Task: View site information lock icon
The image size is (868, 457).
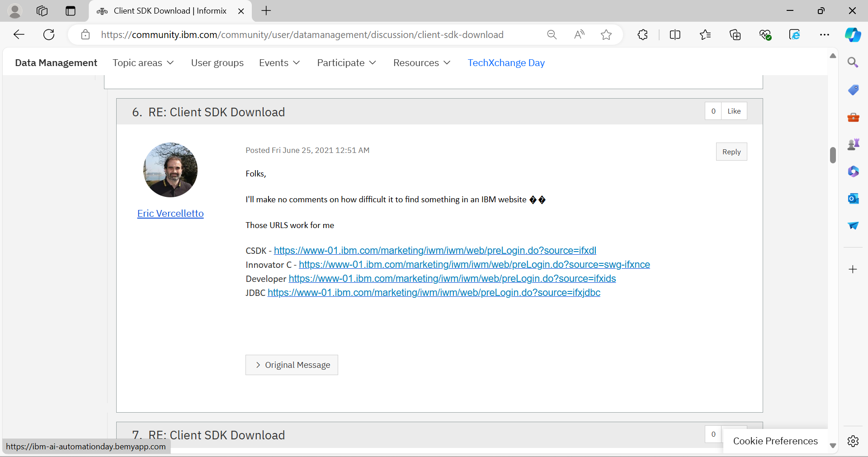Action: pyautogui.click(x=85, y=34)
